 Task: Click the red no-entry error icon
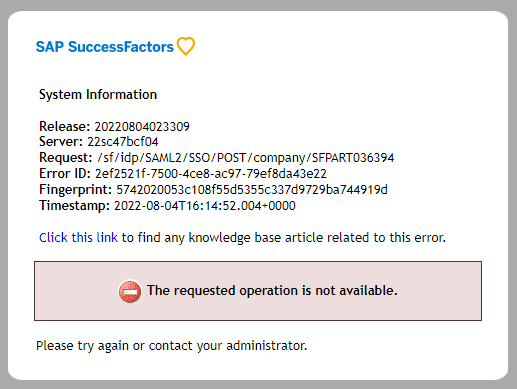point(130,291)
